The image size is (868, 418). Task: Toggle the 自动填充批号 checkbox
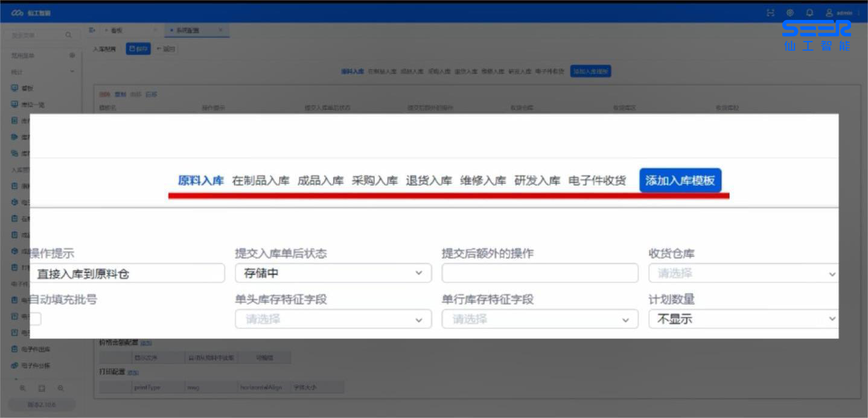point(36,319)
